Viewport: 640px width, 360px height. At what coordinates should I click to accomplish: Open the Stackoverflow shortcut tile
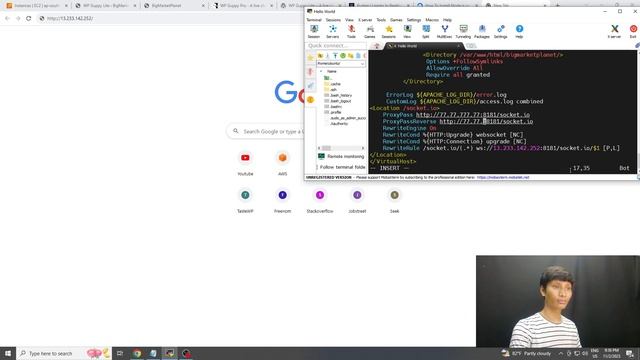click(x=320, y=201)
